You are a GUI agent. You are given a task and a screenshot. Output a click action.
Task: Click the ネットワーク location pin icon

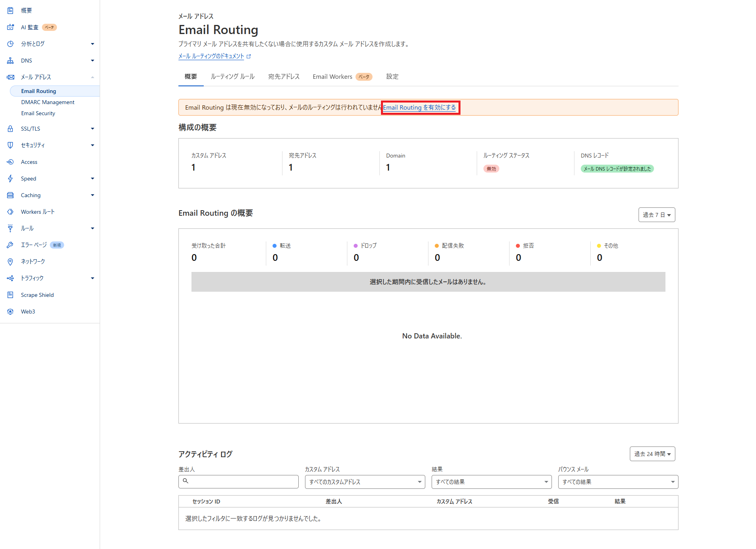10,262
